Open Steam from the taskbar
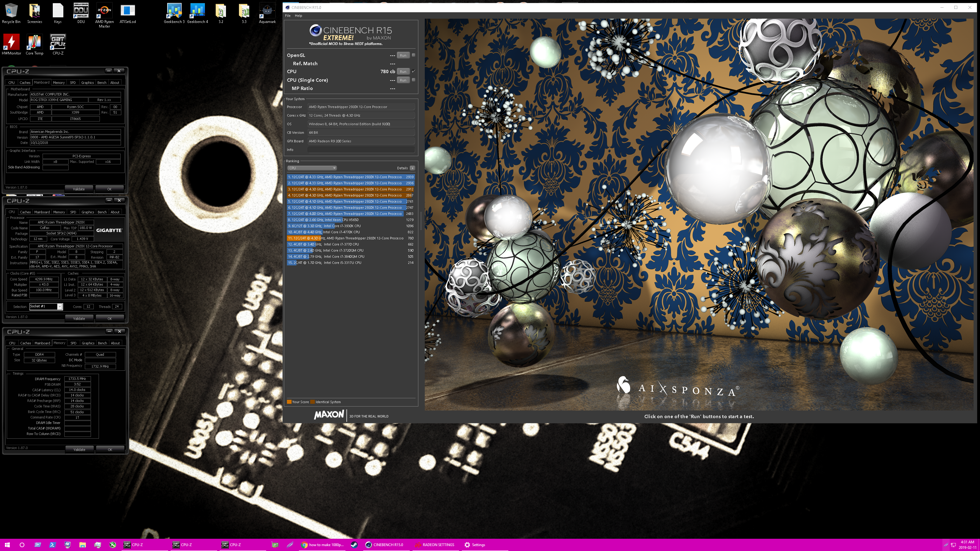The image size is (980, 551). click(x=354, y=545)
